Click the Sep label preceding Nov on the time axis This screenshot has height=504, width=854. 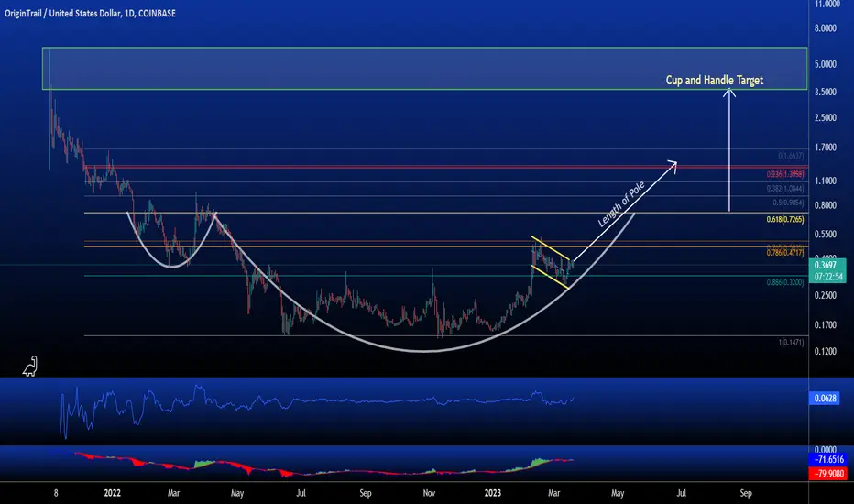[x=366, y=493]
